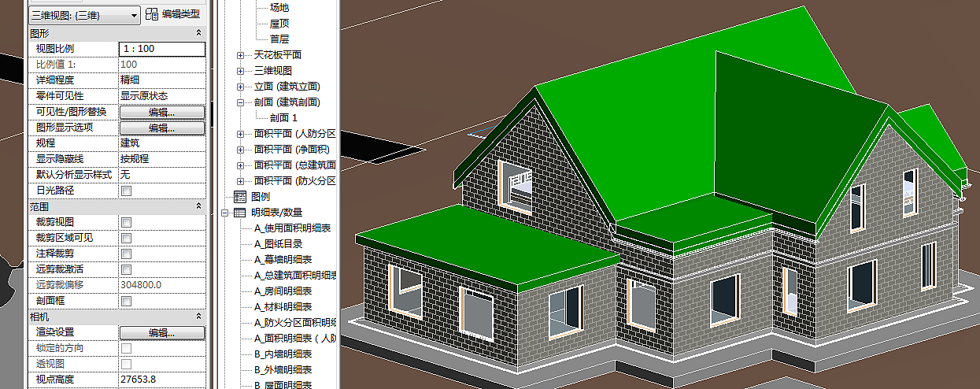
Task: Select A_图纸目录 schedule
Action: point(278,244)
